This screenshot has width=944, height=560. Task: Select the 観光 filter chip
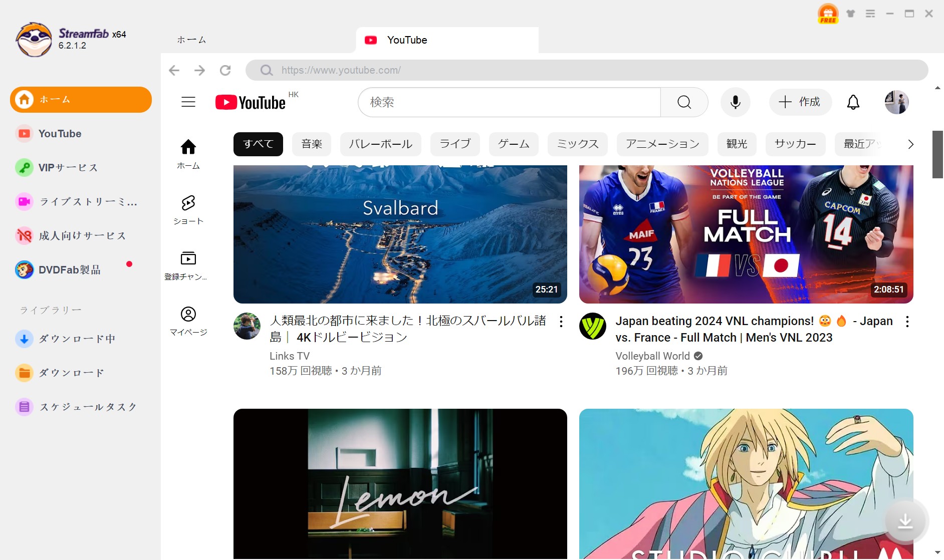coord(737,144)
